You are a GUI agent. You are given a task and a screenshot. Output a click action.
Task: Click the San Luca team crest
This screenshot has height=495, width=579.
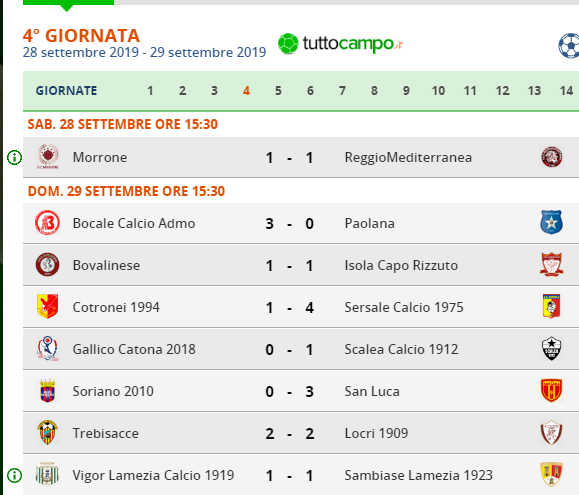551,390
